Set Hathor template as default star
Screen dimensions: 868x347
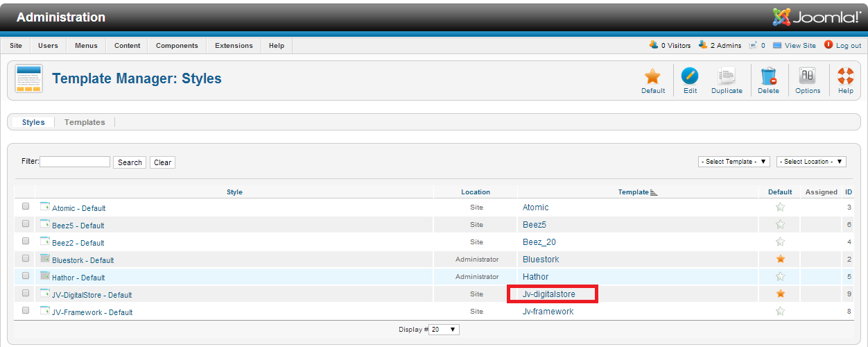point(780,276)
